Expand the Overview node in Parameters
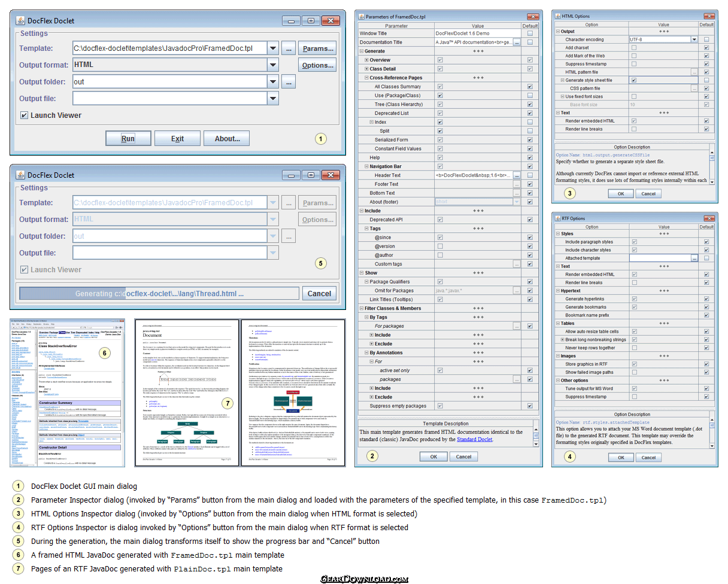Image resolution: width=728 pixels, height=584 pixels. coord(367,60)
